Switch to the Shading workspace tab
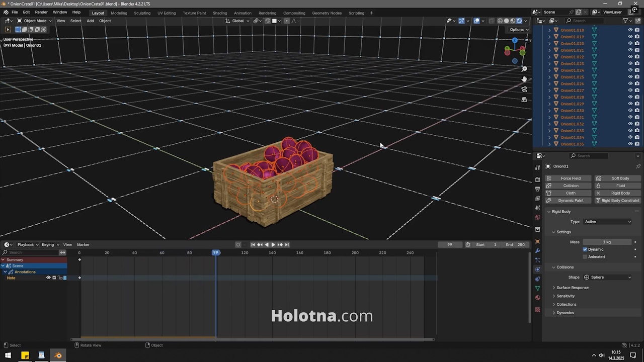 click(220, 13)
